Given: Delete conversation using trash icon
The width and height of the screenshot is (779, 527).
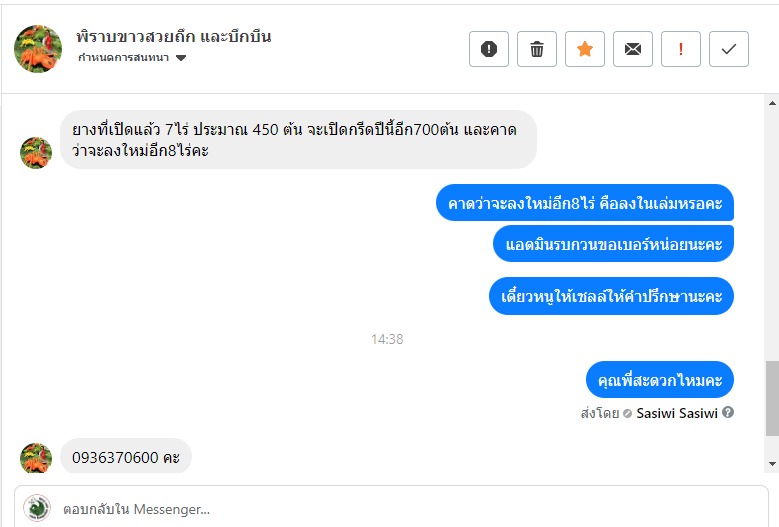Looking at the screenshot, I should tap(537, 49).
